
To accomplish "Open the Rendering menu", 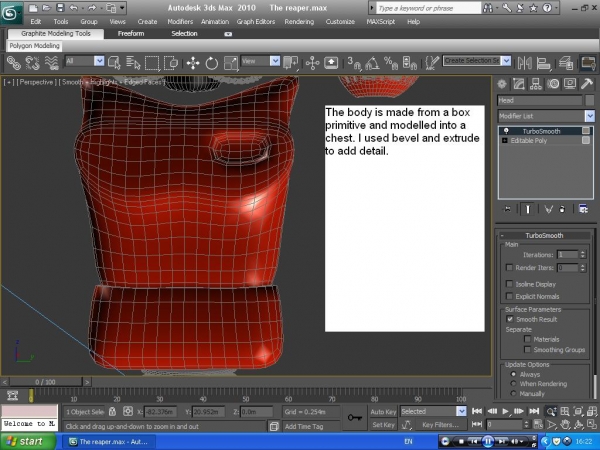I will 299,22.
